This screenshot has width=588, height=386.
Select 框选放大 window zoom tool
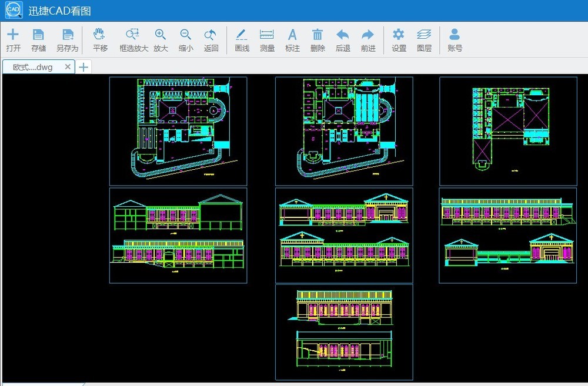click(x=133, y=40)
